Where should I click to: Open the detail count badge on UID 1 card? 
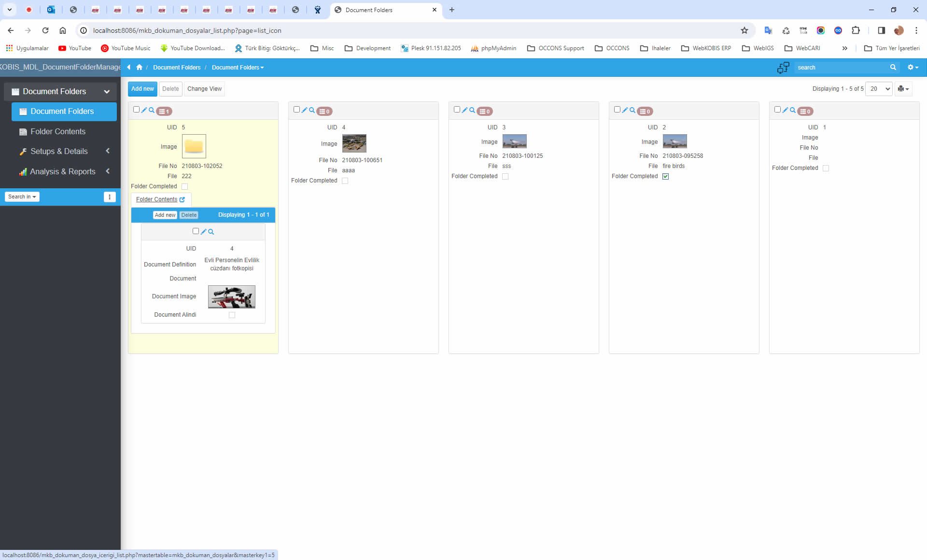tap(805, 111)
